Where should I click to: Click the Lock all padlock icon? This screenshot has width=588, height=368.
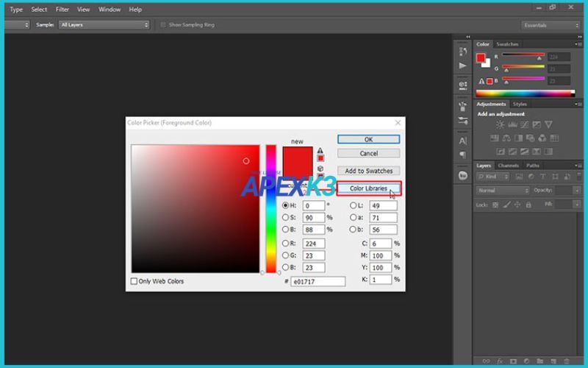pos(528,205)
